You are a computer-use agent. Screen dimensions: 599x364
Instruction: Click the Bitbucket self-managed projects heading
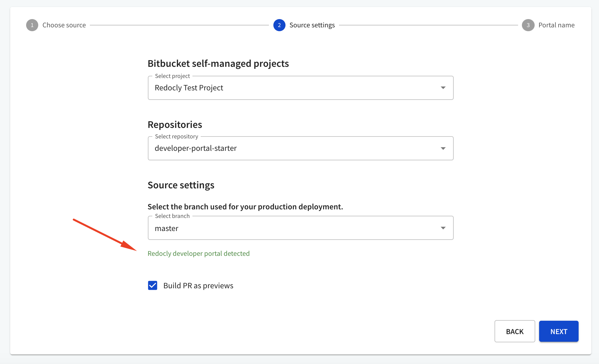pos(218,64)
